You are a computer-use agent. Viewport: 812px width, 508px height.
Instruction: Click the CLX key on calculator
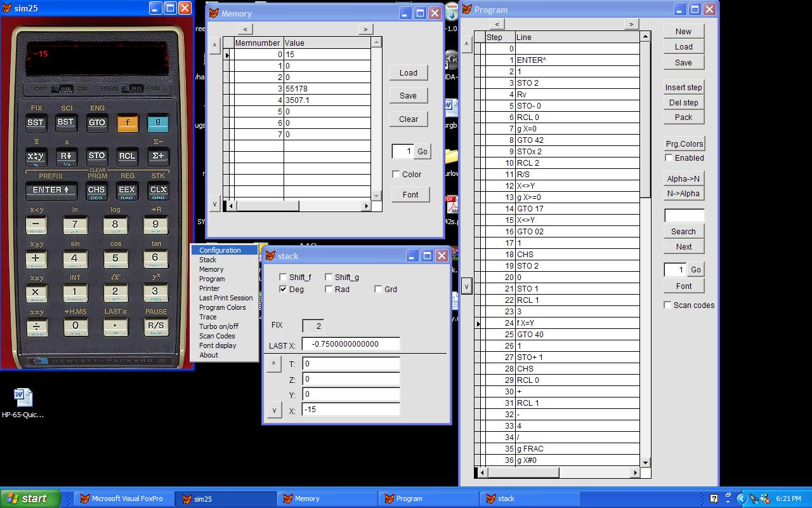pyautogui.click(x=158, y=191)
